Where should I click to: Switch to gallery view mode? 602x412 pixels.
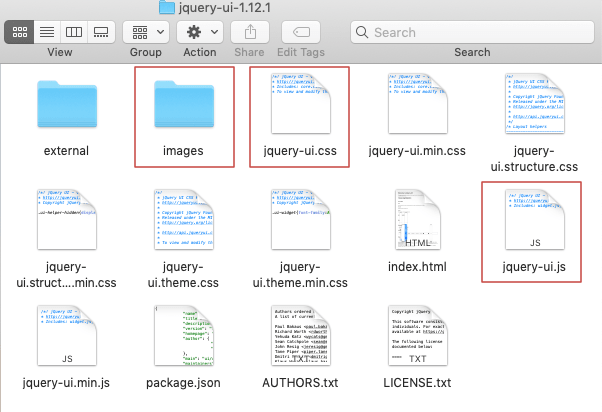[x=100, y=32]
